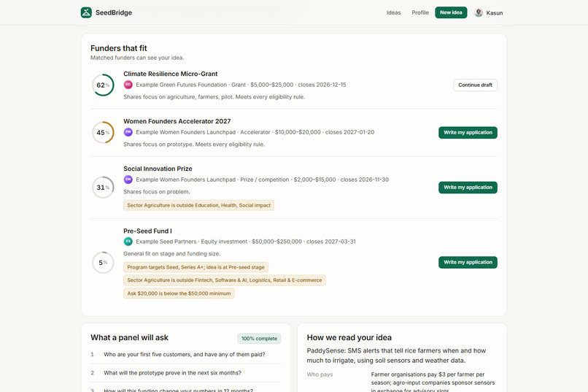
Task: Write my application for Social Innovation Prize
Action: (x=468, y=187)
